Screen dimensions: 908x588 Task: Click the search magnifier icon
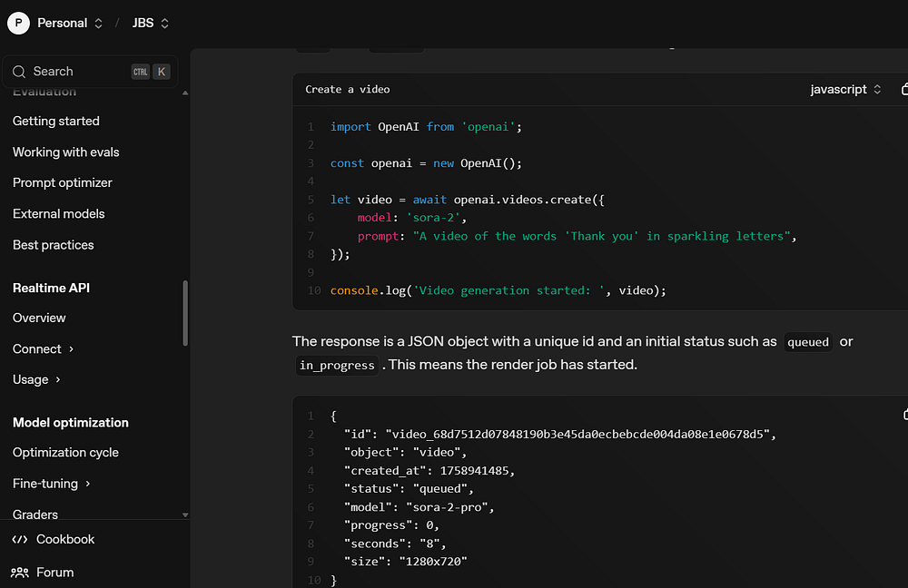(19, 72)
